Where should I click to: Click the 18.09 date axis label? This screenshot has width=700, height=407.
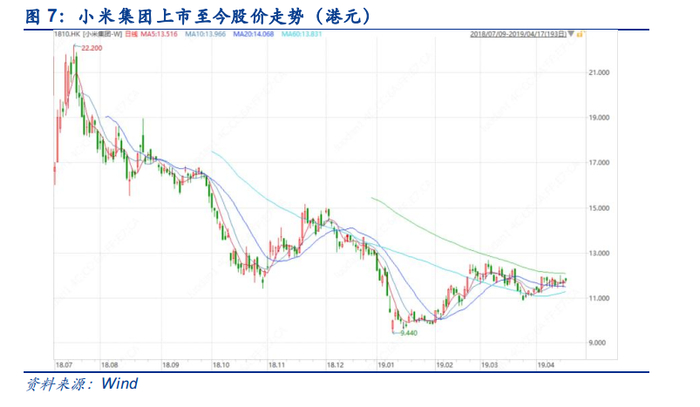point(171,365)
